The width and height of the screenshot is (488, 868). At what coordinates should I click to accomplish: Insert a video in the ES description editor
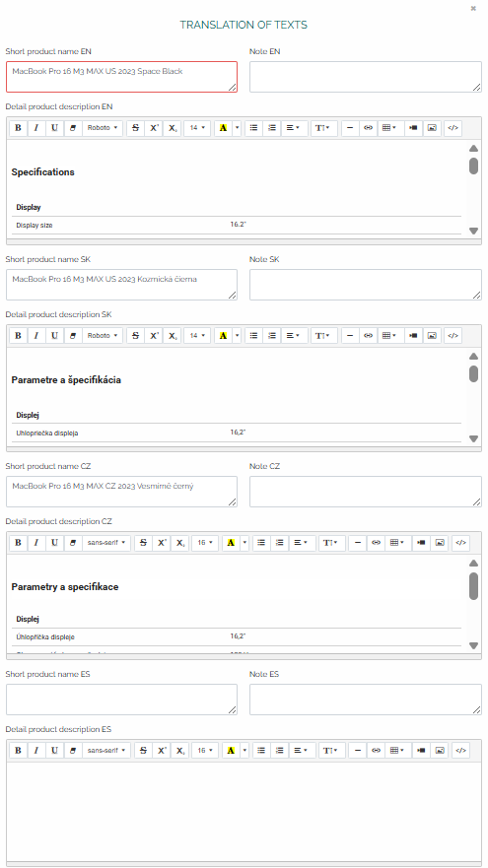(x=422, y=750)
